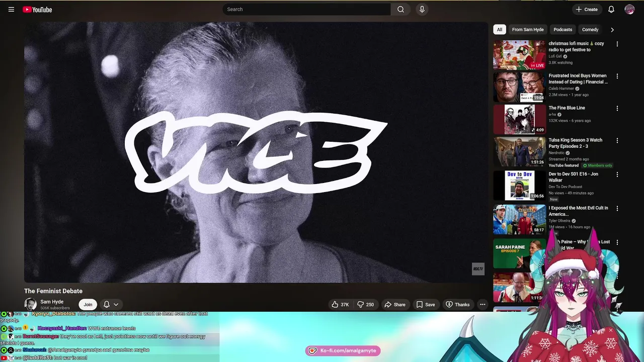Viewport: 644px width, 362px height.
Task: Go to the YouTube home logo
Action: pos(37,10)
